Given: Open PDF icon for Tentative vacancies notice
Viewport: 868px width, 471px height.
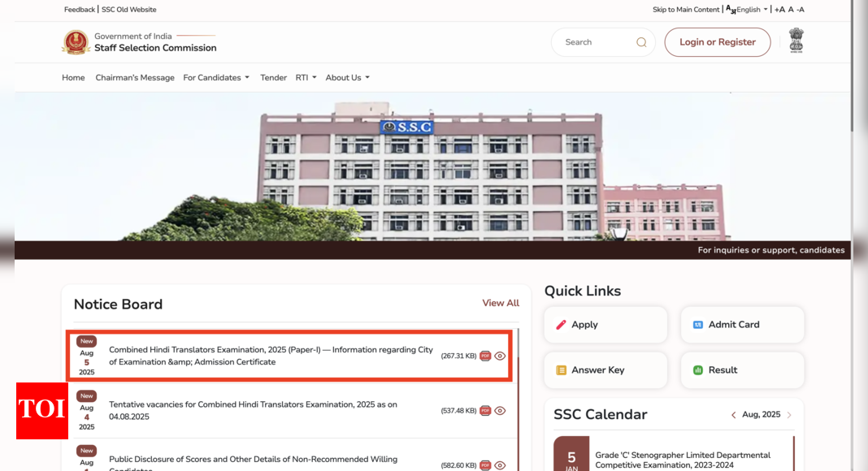Looking at the screenshot, I should pos(485,411).
